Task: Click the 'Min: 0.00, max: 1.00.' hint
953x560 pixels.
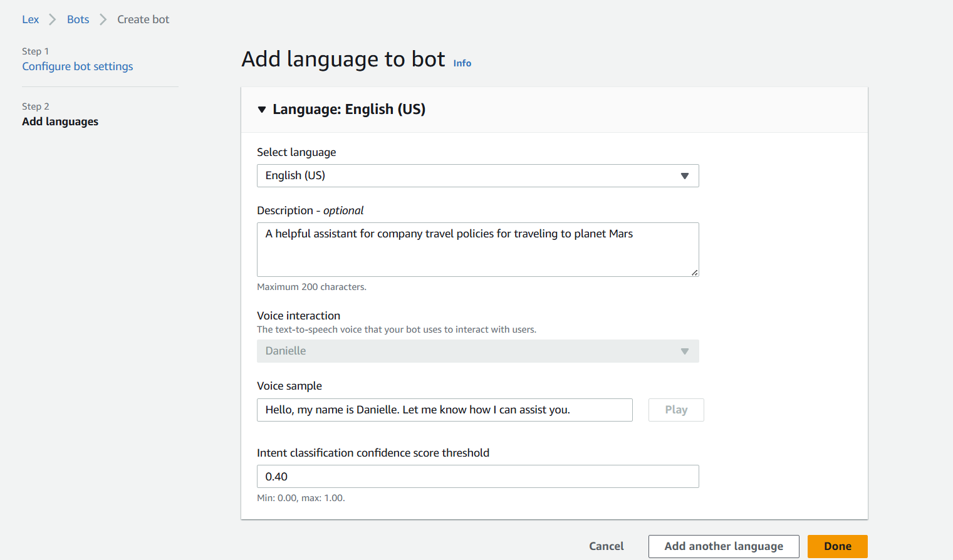Action: tap(301, 498)
